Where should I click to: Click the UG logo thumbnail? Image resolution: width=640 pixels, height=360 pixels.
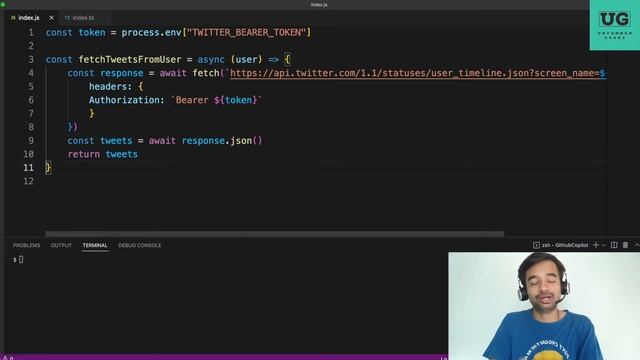tap(615, 25)
